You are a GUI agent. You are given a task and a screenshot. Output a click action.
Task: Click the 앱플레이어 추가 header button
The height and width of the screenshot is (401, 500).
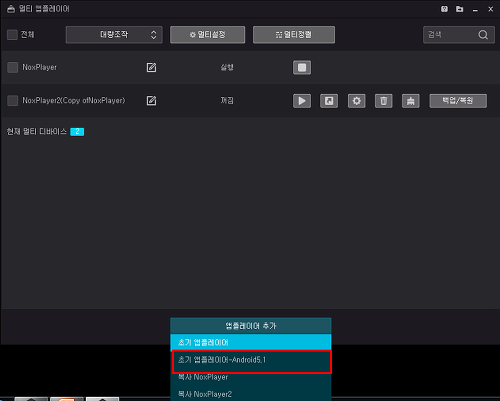251,326
